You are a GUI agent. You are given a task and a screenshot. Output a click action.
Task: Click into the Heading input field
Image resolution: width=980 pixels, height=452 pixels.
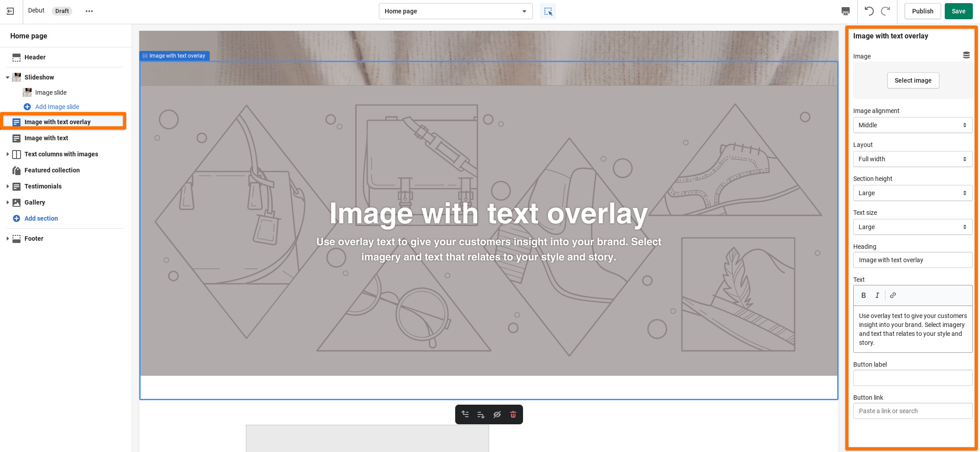913,260
